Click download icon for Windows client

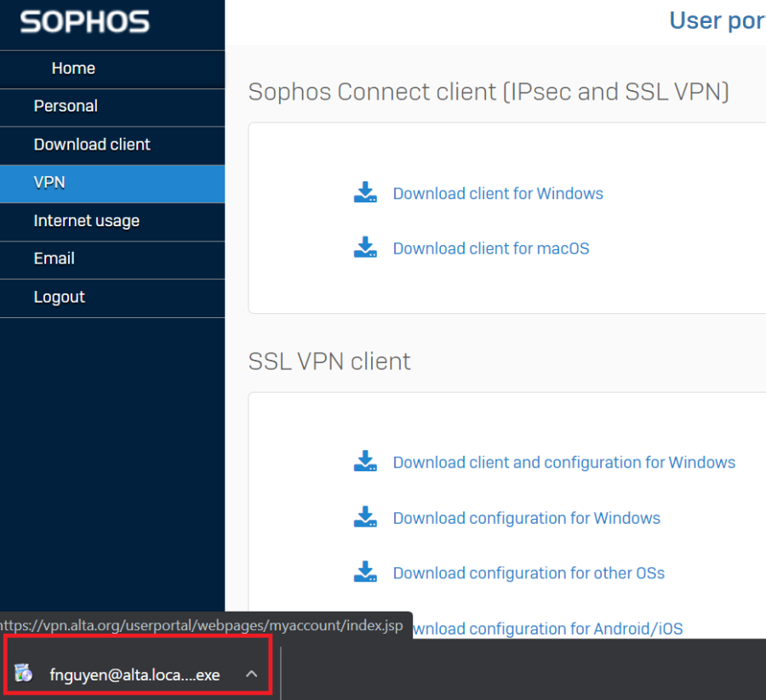365,192
